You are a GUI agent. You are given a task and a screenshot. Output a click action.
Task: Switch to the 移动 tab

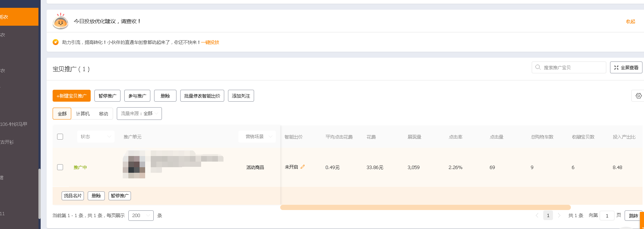coord(103,114)
